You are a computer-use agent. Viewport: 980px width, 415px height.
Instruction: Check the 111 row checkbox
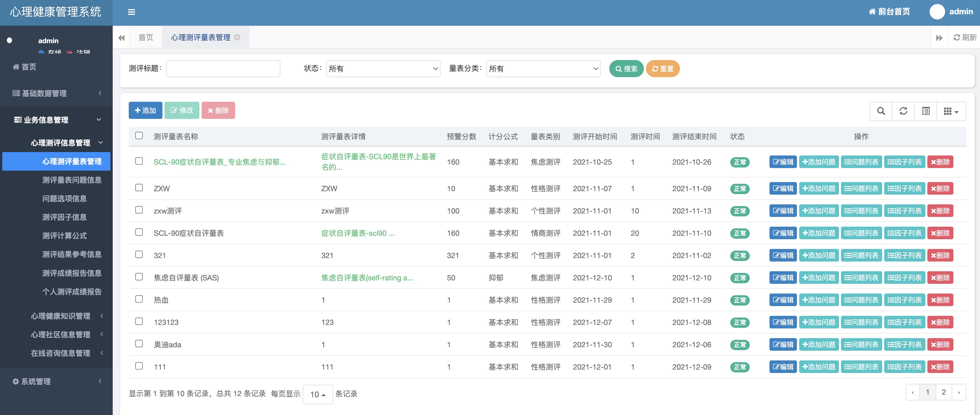click(x=139, y=366)
